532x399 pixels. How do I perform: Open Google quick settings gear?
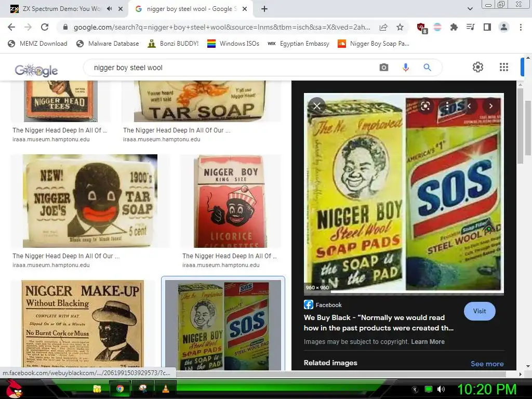(x=478, y=67)
